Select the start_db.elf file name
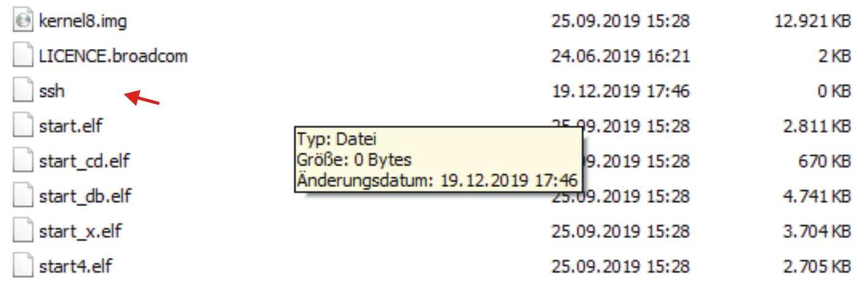The height and width of the screenshot is (287, 868). click(x=85, y=196)
